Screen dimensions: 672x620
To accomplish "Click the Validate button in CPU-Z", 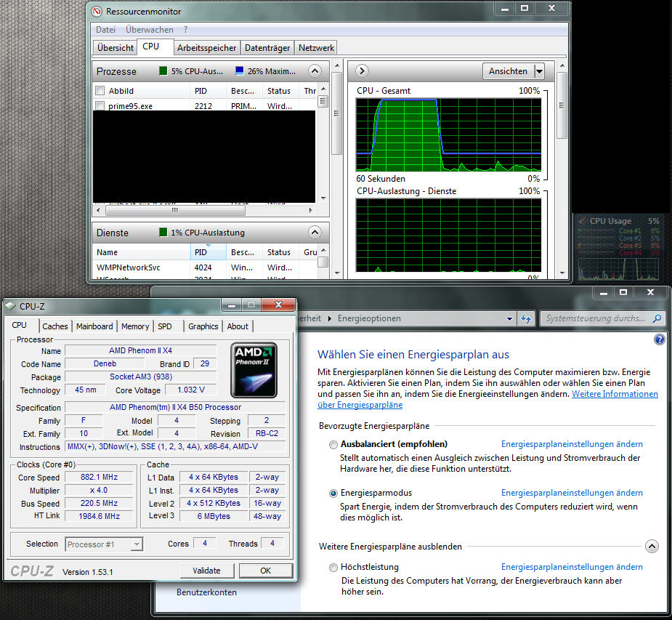I will pos(207,571).
